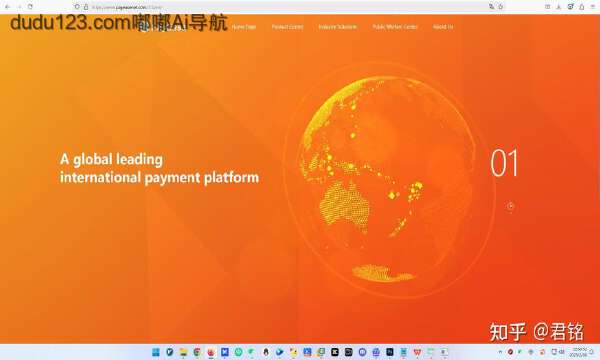Click the site lock icon in the address bar

click(86, 7)
